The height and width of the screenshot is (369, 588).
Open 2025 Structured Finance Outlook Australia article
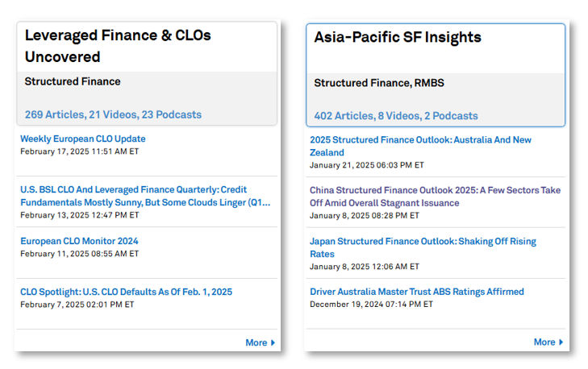420,146
